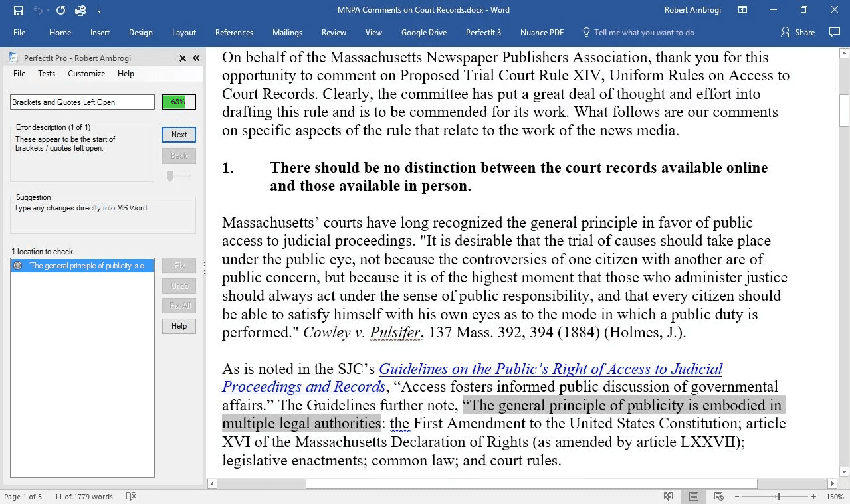Image resolution: width=850 pixels, height=504 pixels.
Task: Save the document with the floppy icon
Action: tap(19, 10)
